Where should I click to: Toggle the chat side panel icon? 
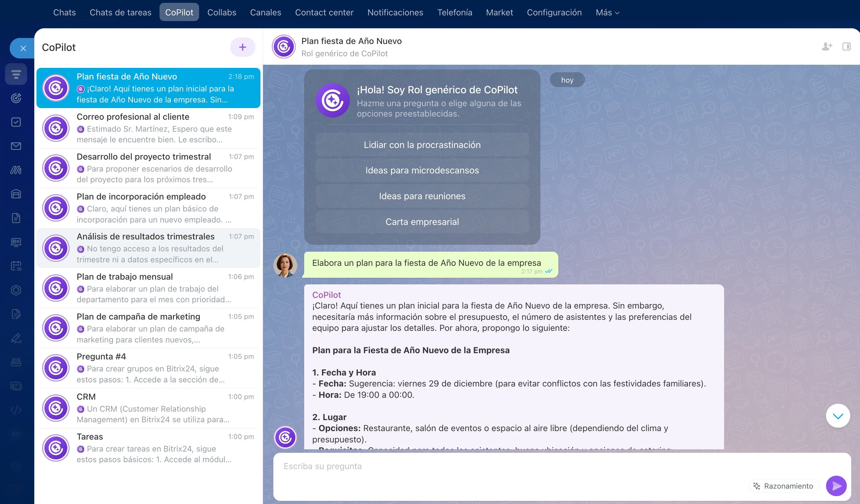click(x=846, y=47)
